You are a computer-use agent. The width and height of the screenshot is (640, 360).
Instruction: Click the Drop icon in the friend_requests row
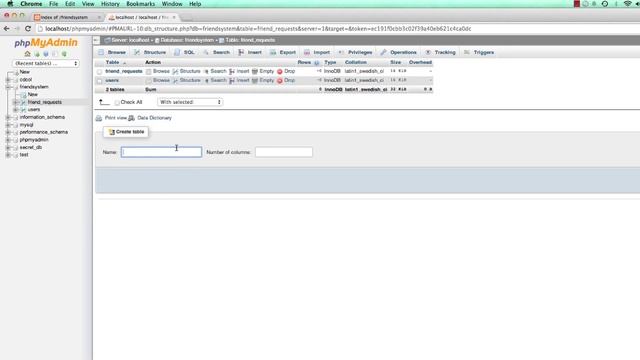(280, 71)
